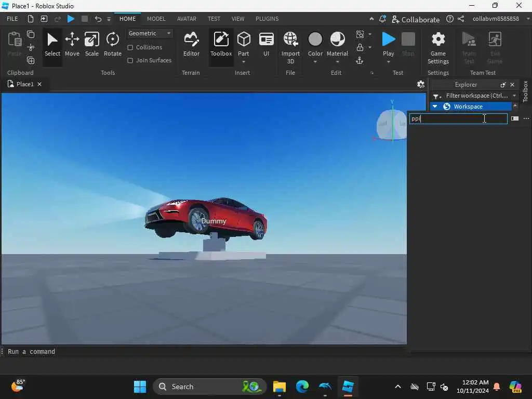Switch to the VIEW tab
The height and width of the screenshot is (399, 532).
point(237,19)
